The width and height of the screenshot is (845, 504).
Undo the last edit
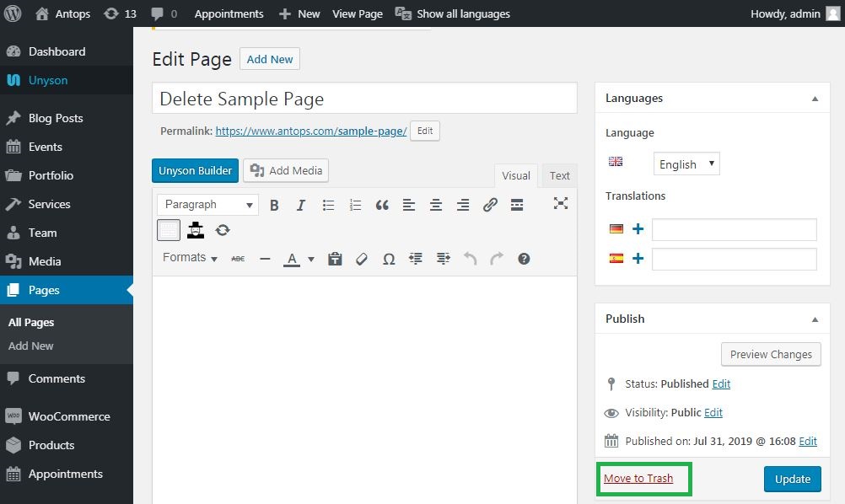(x=470, y=259)
